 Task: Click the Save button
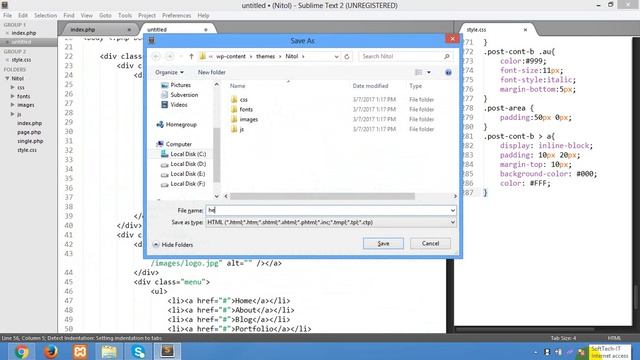(383, 243)
